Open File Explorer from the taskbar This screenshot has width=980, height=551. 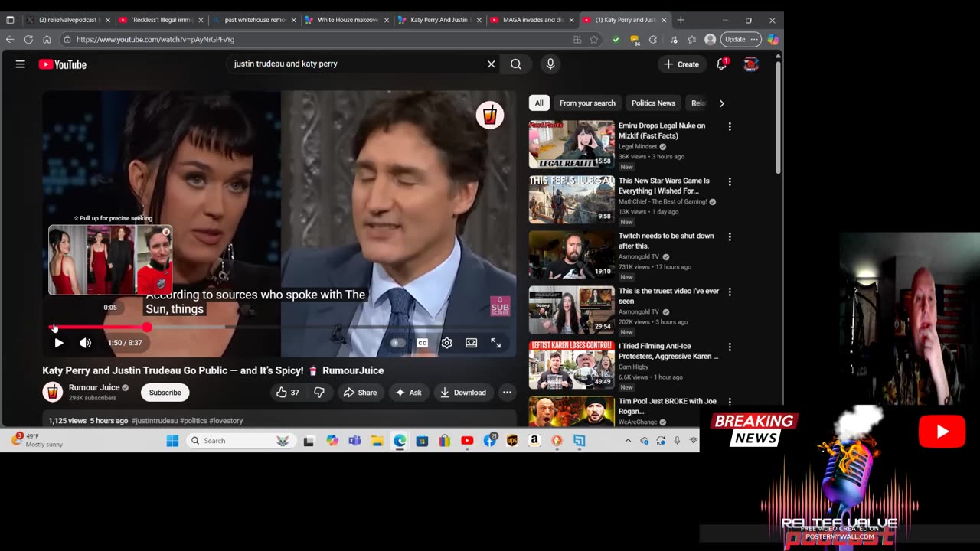point(377,441)
